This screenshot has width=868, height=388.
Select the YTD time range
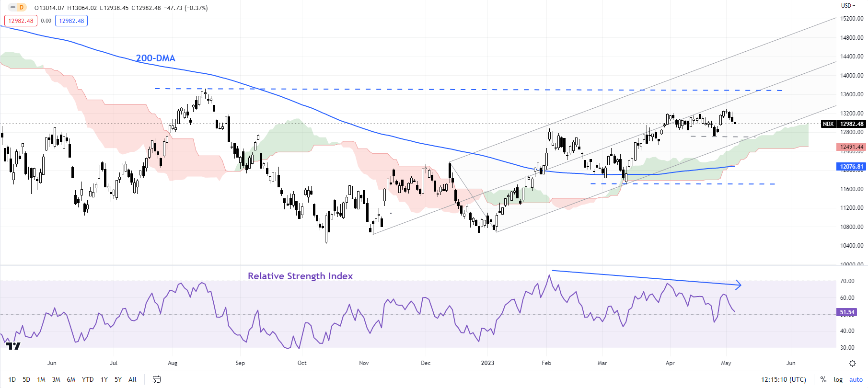[88, 379]
